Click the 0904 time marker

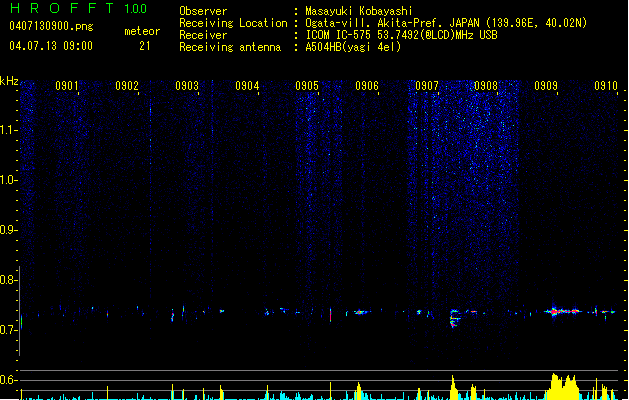point(247,86)
